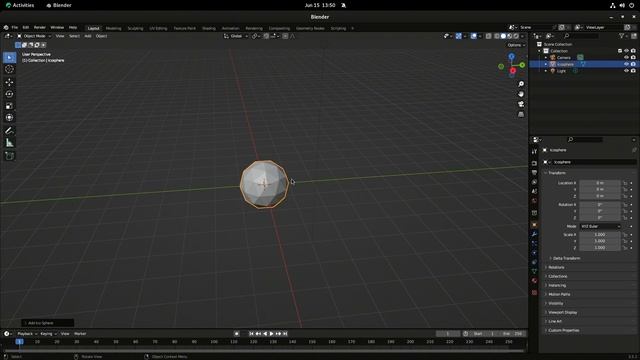
Task: Open the Edit menu
Action: point(26,28)
